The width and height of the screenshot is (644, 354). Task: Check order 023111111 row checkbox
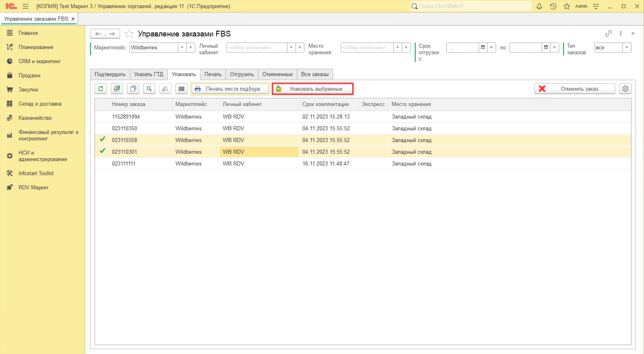pos(102,164)
